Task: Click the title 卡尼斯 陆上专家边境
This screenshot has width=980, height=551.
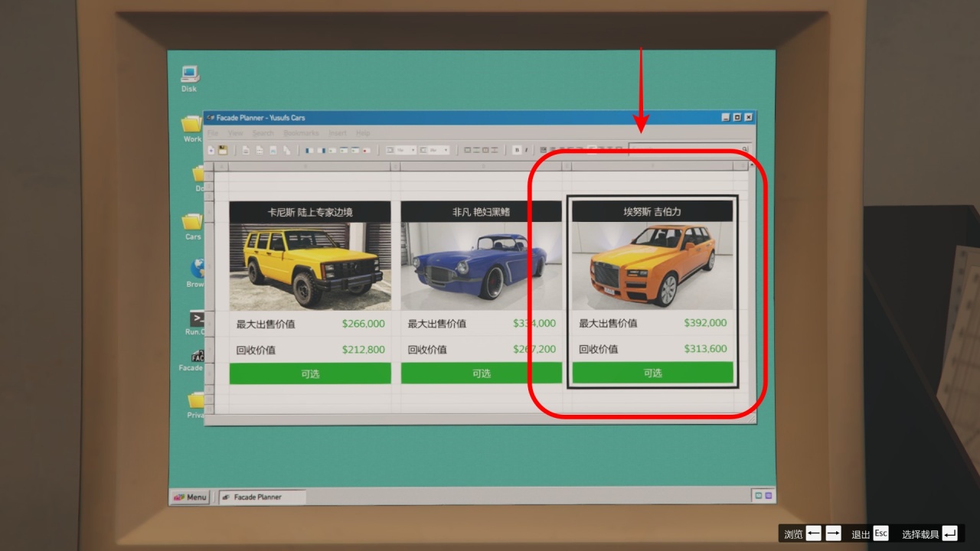Action: coord(310,212)
